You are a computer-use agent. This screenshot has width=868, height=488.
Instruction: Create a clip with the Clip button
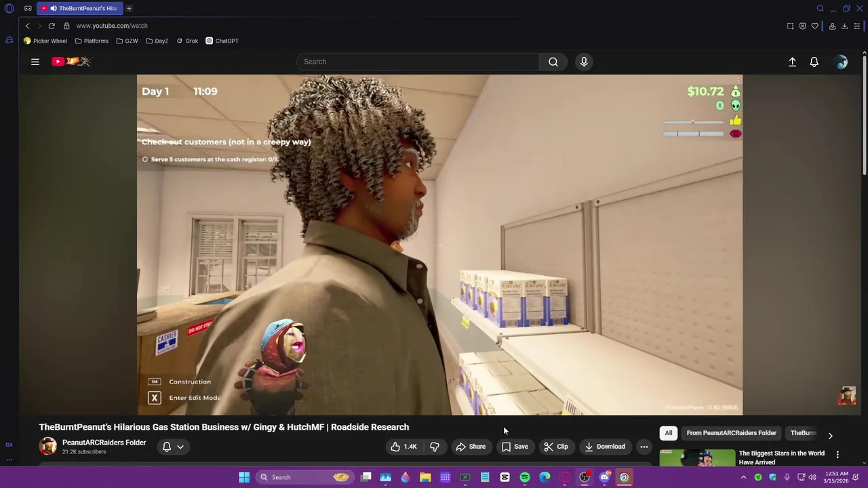pyautogui.click(x=556, y=447)
